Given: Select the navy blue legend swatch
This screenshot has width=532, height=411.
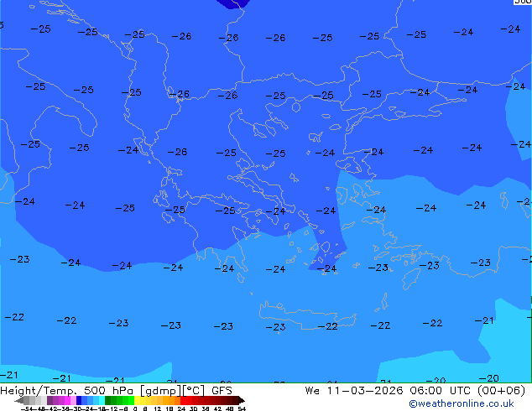Looking at the screenshot, I should click(x=79, y=400).
